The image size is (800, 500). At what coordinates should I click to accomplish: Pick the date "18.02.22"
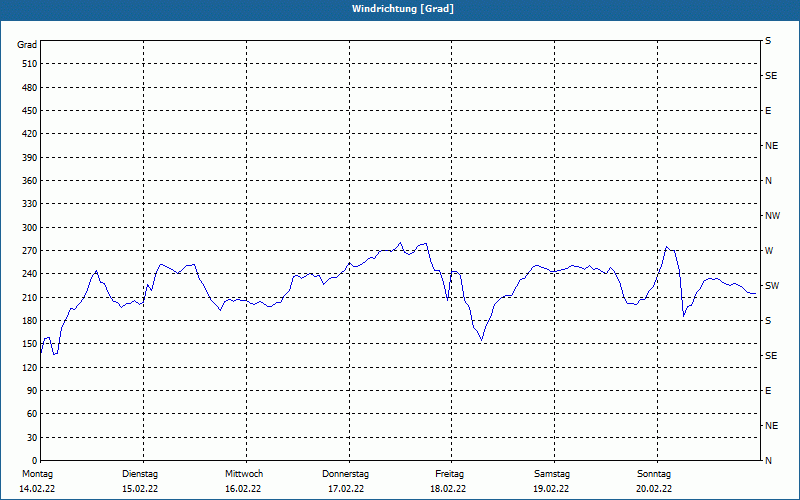(448, 489)
